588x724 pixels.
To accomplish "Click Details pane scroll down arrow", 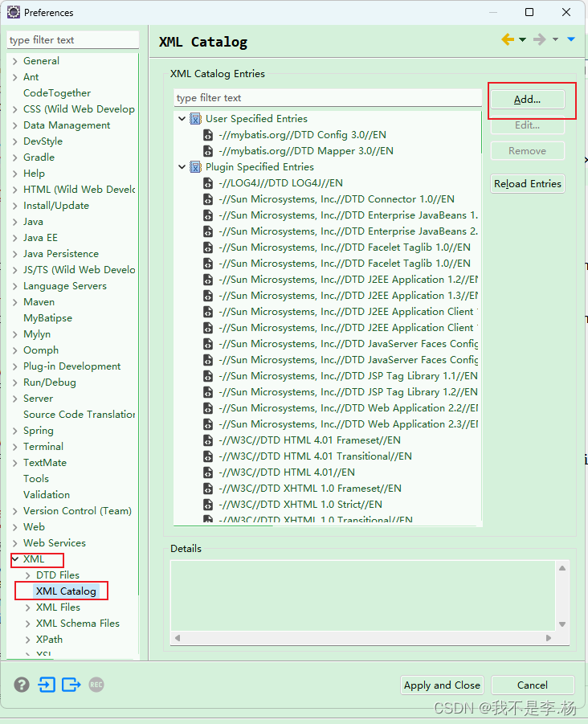I will [x=562, y=624].
